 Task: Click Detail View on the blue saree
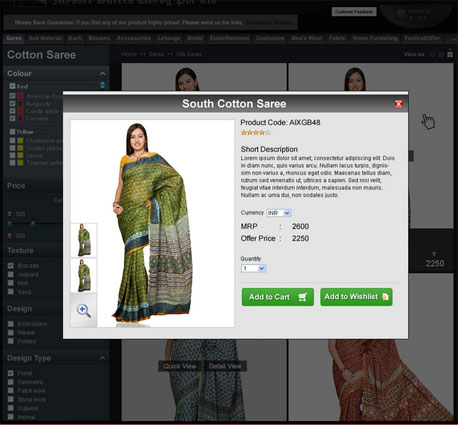(x=225, y=366)
